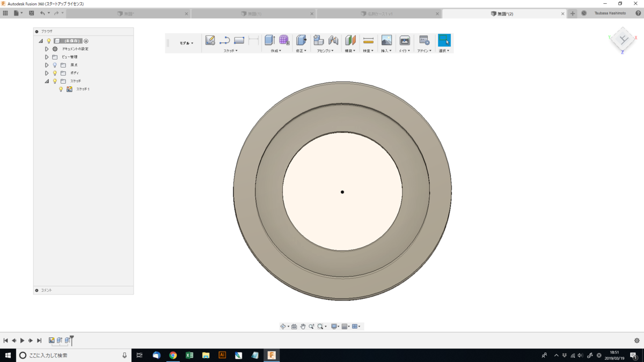
Task: Open the アセンブリ toolbar menu
Action: pos(325,50)
